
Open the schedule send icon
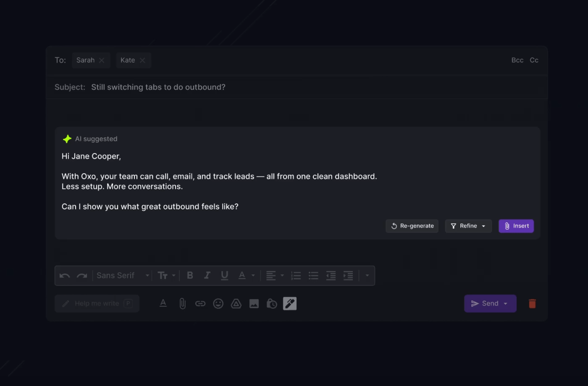272,304
